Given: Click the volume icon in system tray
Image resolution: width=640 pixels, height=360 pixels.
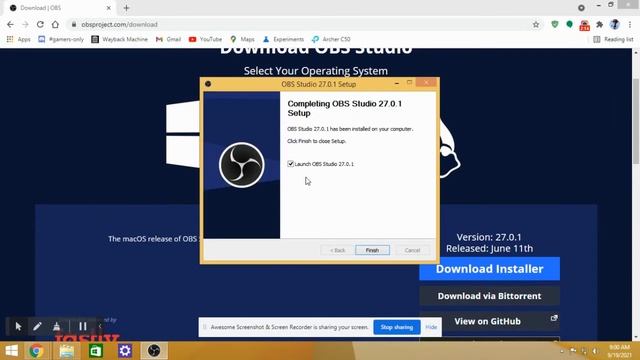Looking at the screenshot, I should click(595, 351).
